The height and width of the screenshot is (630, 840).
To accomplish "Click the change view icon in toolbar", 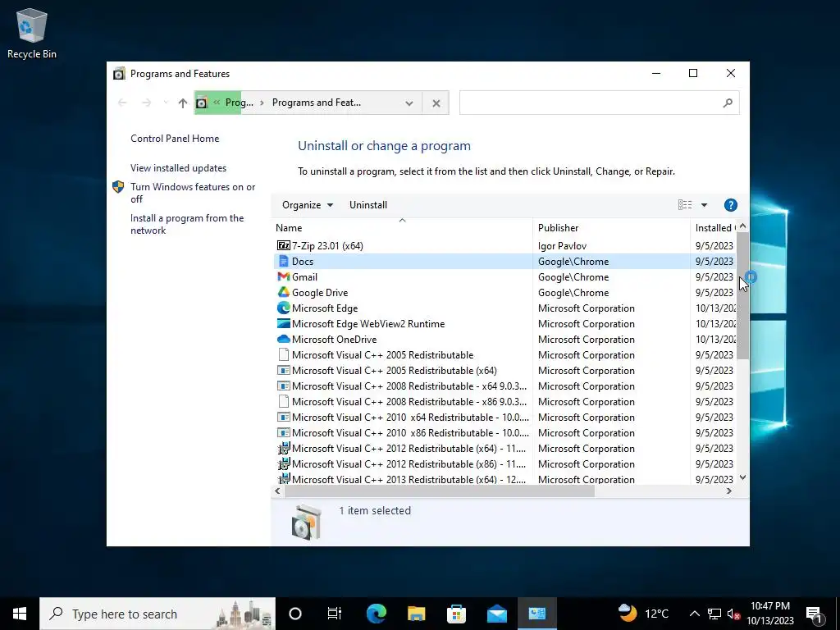I will click(685, 205).
